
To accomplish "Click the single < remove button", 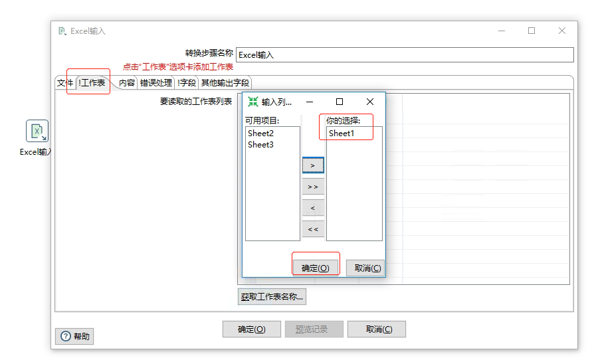I will tap(313, 208).
